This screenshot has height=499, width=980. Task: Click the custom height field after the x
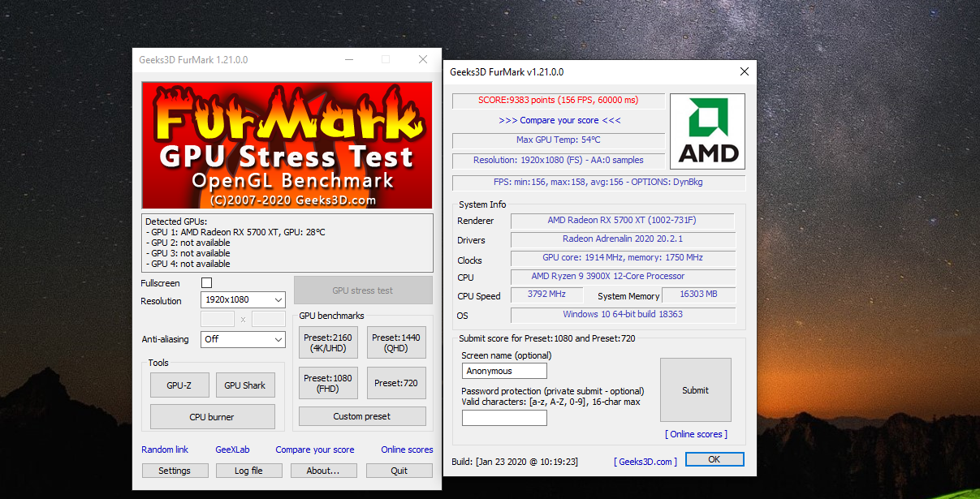[x=269, y=319]
